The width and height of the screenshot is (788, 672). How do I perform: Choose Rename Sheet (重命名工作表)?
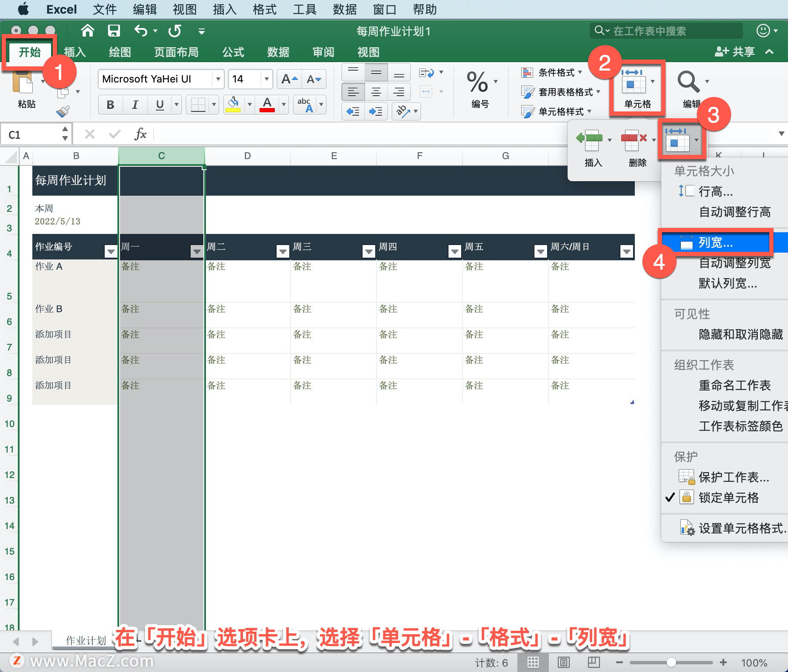tap(734, 385)
